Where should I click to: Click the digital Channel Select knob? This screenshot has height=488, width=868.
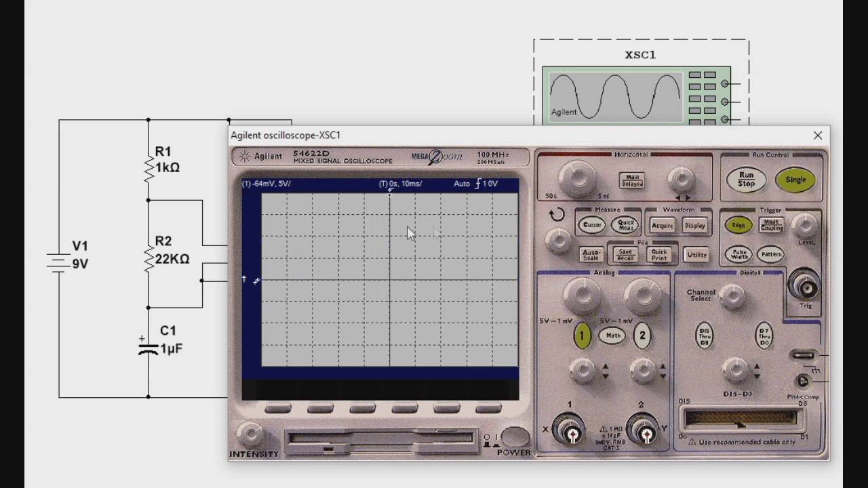coord(732,296)
